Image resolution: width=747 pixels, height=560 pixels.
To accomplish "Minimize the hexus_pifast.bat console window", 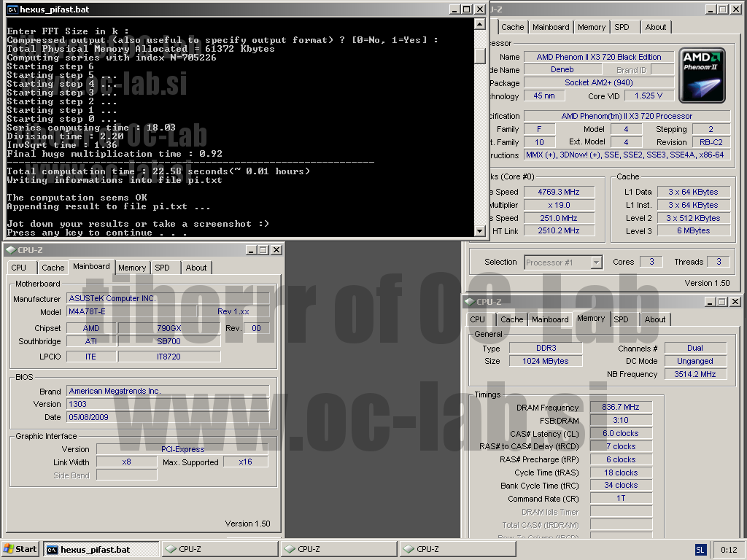I will click(455, 9).
